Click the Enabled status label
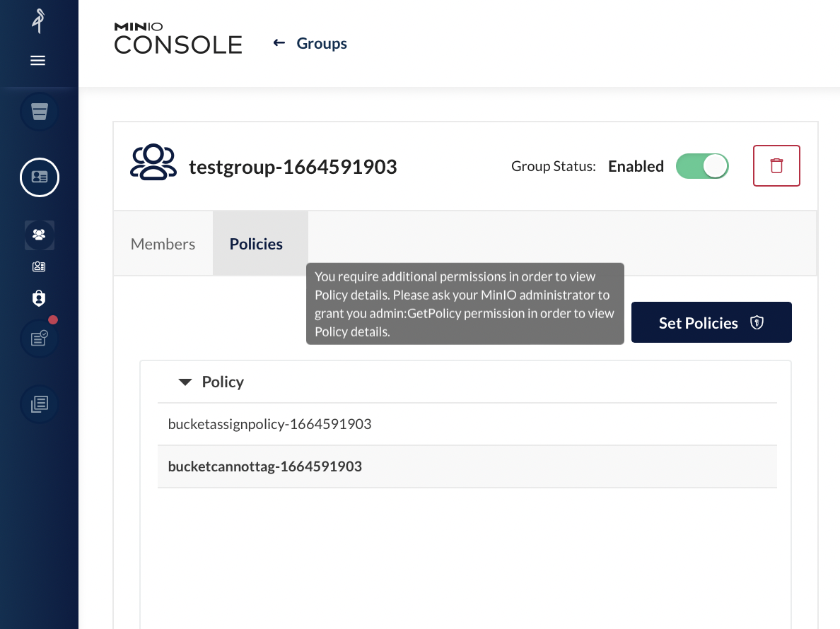Screen dimensions: 840x629 (x=636, y=167)
